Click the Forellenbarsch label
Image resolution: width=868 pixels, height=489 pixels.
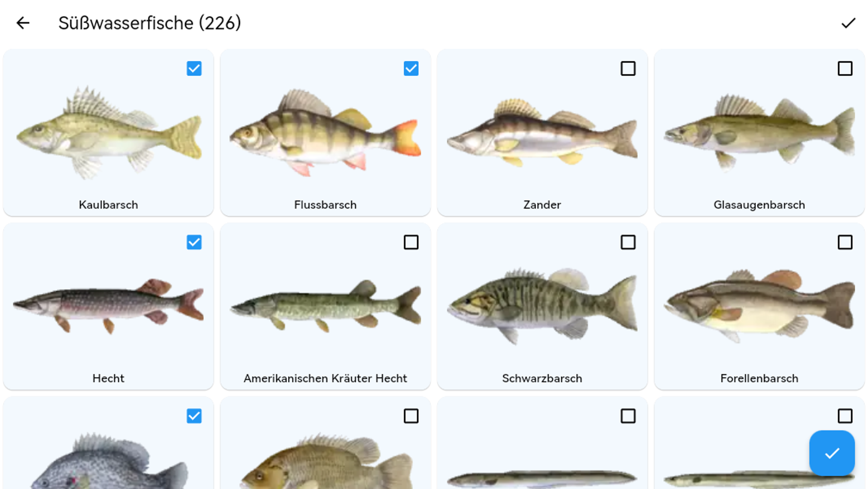point(759,378)
